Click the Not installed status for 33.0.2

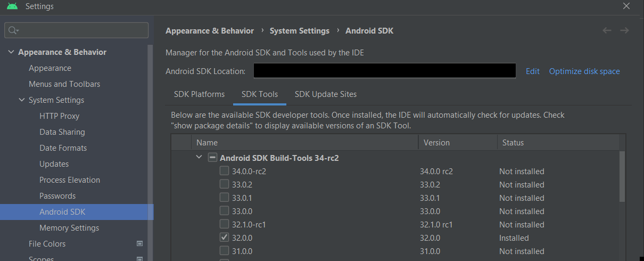[x=522, y=185]
